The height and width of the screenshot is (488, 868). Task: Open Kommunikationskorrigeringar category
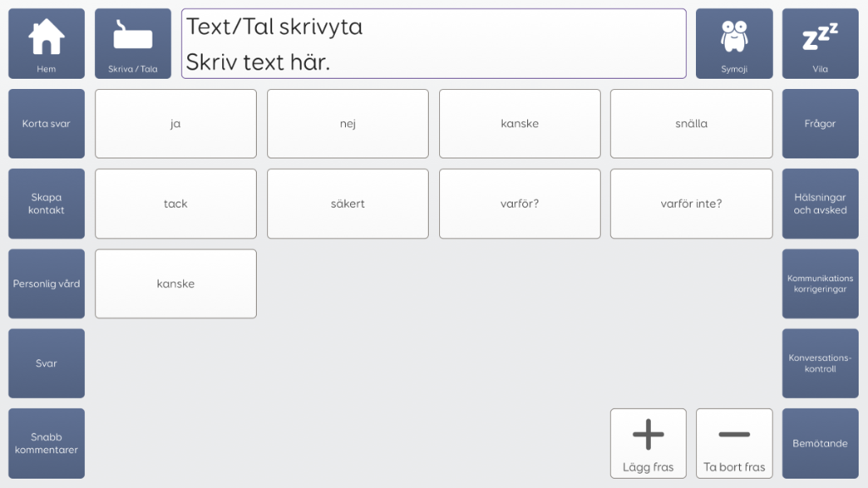click(x=820, y=284)
